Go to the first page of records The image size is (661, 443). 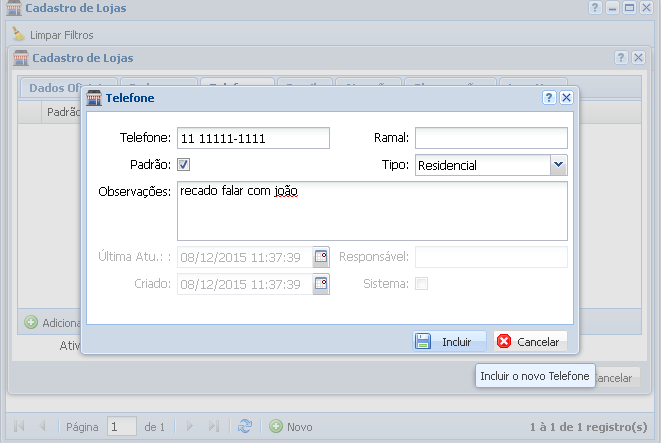(19, 426)
